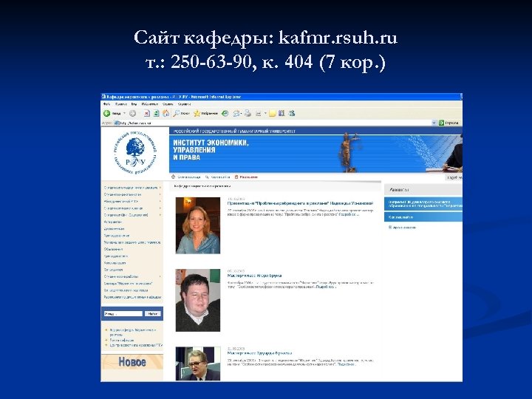Click the home icon under the blue banner
This screenshot has width=532, height=399.
point(174,177)
